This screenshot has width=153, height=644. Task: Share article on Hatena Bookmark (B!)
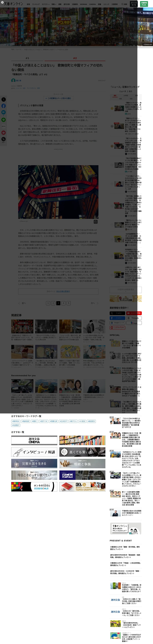point(4,112)
